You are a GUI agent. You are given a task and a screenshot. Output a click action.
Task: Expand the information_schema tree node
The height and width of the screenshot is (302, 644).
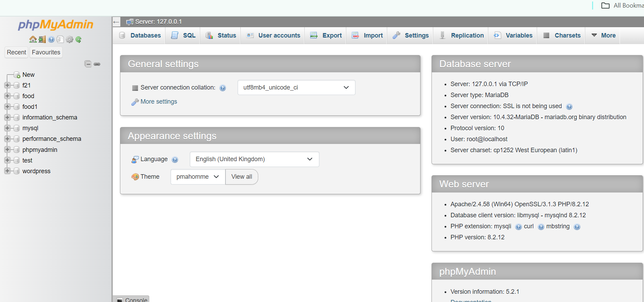[7, 117]
